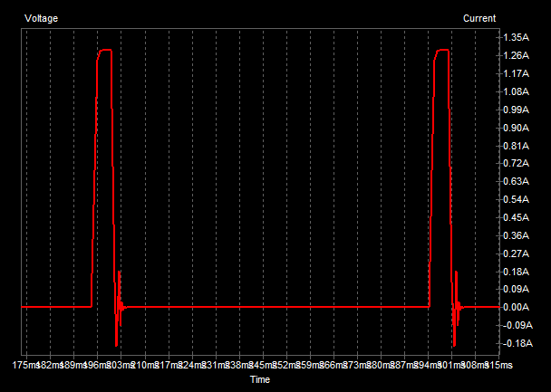Click the 196ms time axis label

[x=98, y=366]
